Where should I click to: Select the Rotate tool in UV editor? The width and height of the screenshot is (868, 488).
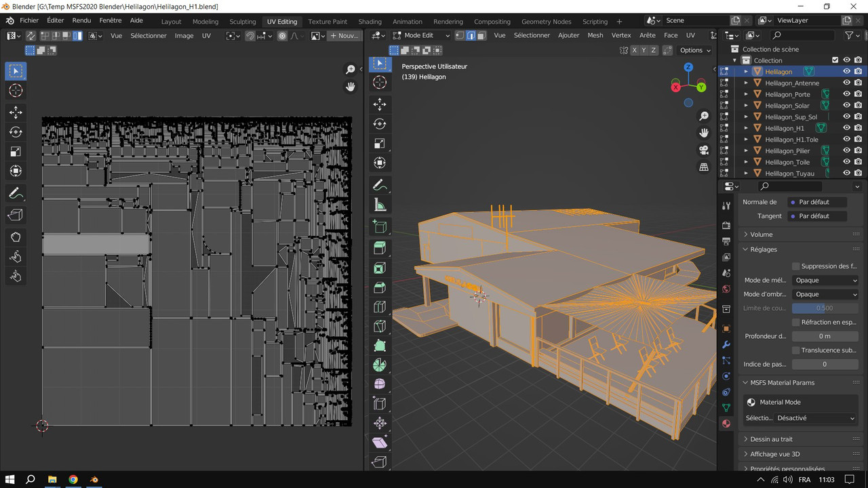(x=16, y=132)
